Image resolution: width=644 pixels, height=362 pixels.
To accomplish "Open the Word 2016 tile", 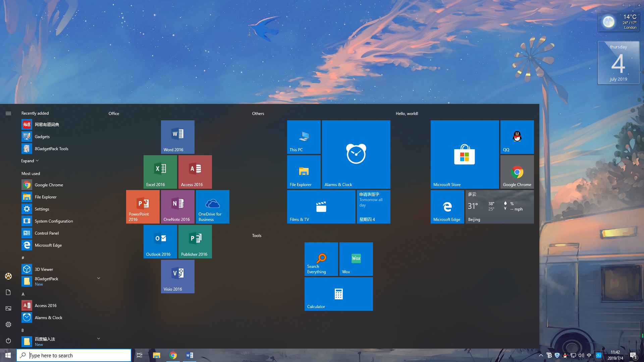I will (177, 137).
